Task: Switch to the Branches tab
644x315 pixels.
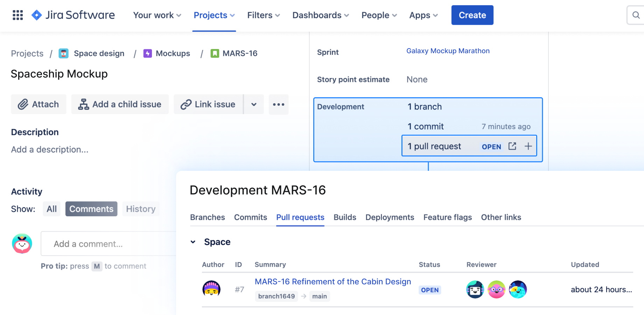Action: (x=208, y=217)
